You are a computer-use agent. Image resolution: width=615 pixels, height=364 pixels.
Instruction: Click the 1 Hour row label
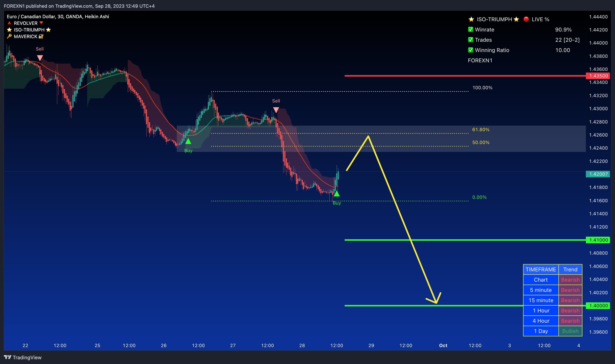[541, 311]
